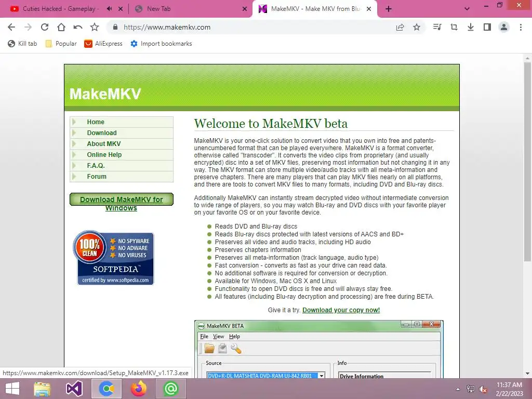
Task: Click the padlock site info icon
Action: 115,27
